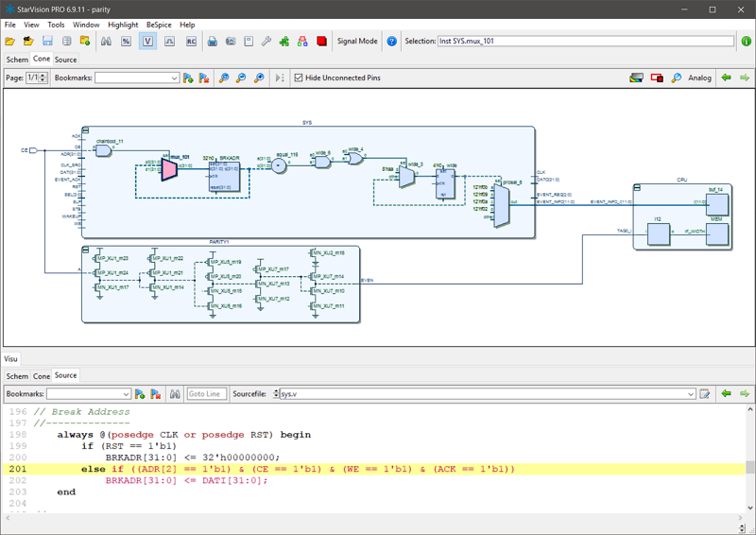This screenshot has height=535, width=756.
Task: Click the wrench settings icon
Action: pyautogui.click(x=266, y=42)
